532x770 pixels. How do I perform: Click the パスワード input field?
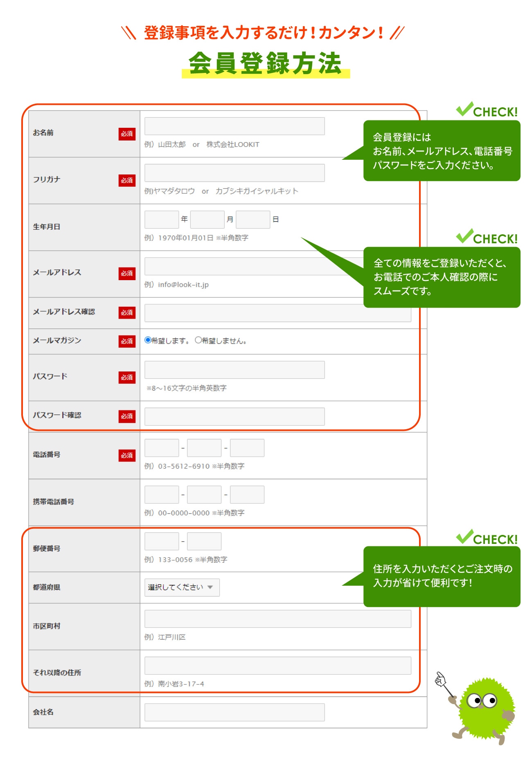(234, 370)
